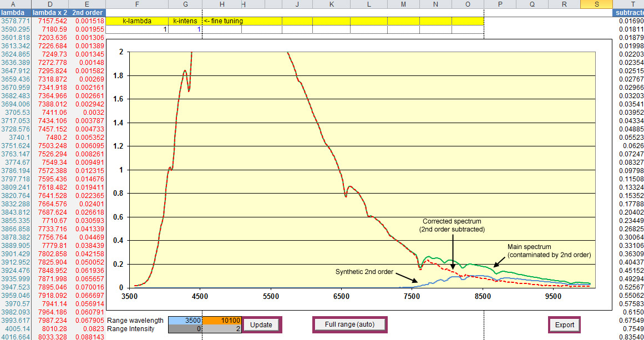Screen dimensions: 644x340
Task: Select the Range Intensity maximum cell 2
Action: point(221,328)
